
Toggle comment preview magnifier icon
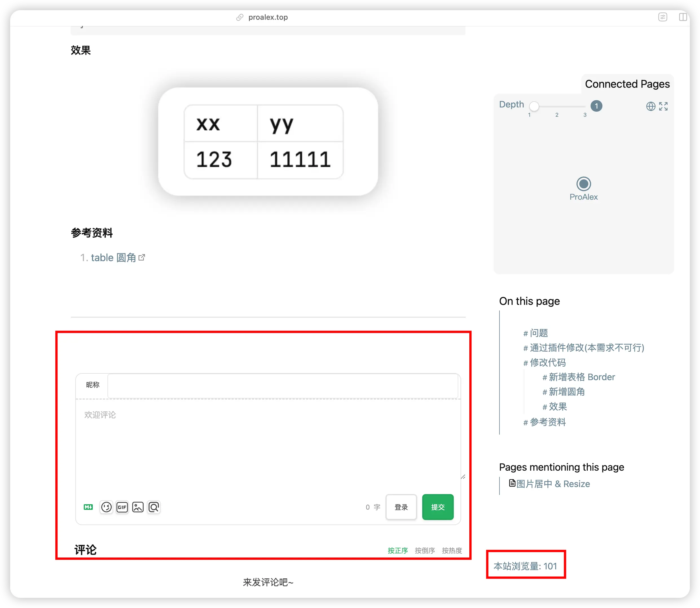tap(153, 507)
